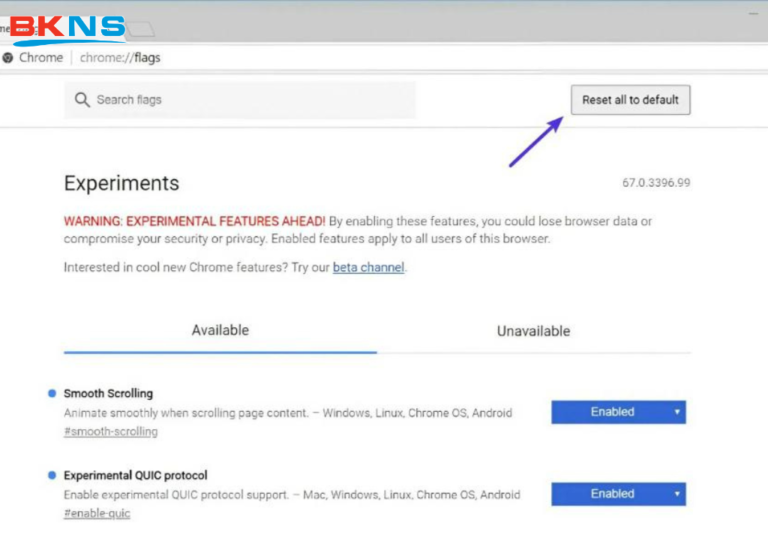Switch to the Unavailable tab
The image size is (768, 547).
click(x=533, y=331)
